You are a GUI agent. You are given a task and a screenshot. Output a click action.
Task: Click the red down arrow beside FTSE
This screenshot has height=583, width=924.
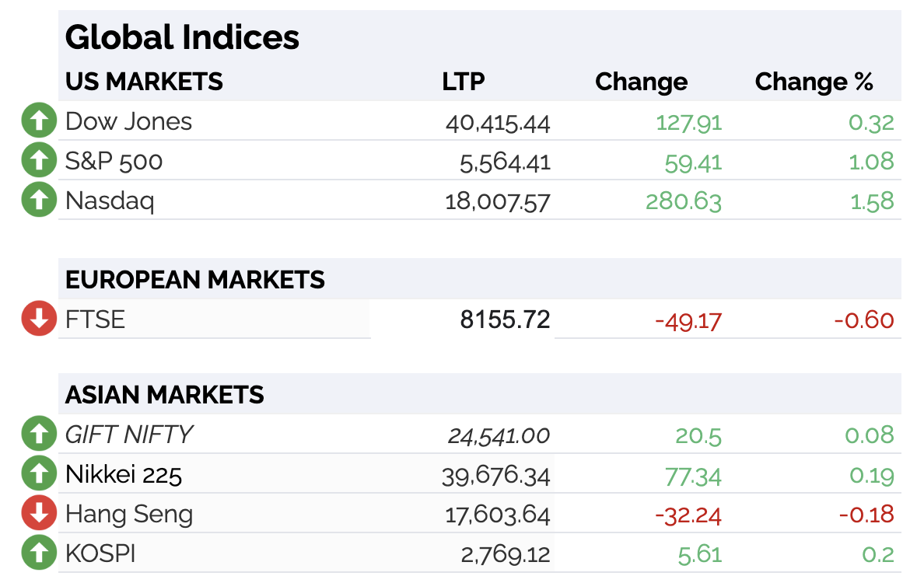pos(39,319)
